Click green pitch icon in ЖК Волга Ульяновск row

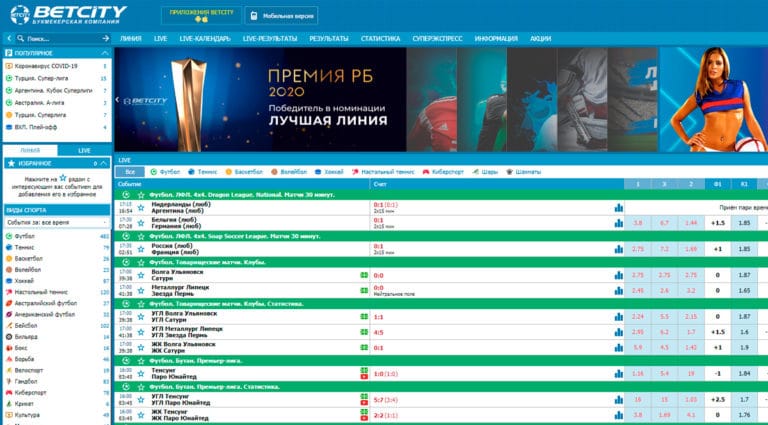(364, 347)
